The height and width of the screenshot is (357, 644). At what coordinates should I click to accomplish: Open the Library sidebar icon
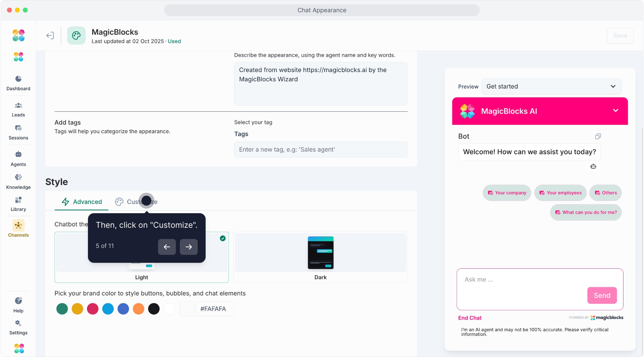coord(18,200)
